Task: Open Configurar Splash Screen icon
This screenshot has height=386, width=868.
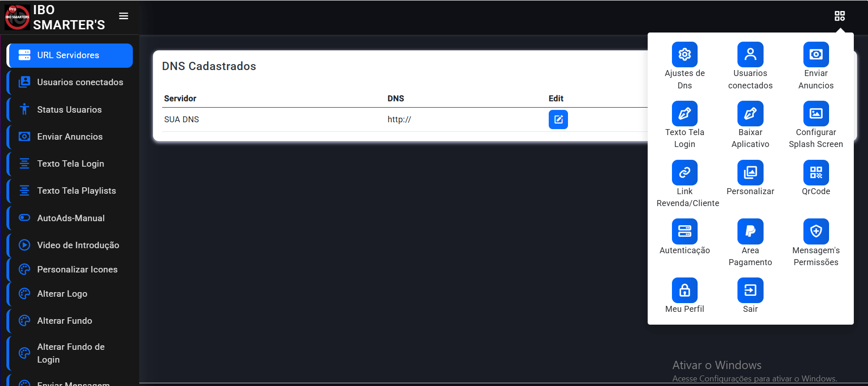Action: (x=815, y=114)
